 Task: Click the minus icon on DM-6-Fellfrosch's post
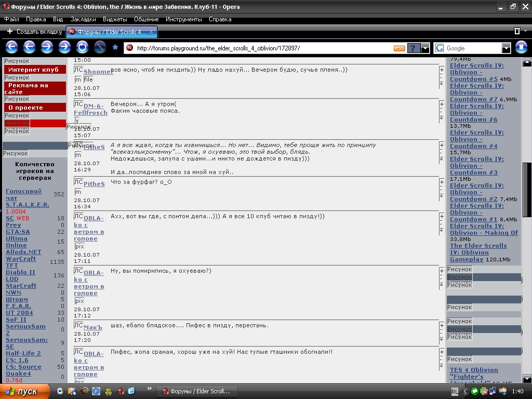pyautogui.click(x=441, y=112)
